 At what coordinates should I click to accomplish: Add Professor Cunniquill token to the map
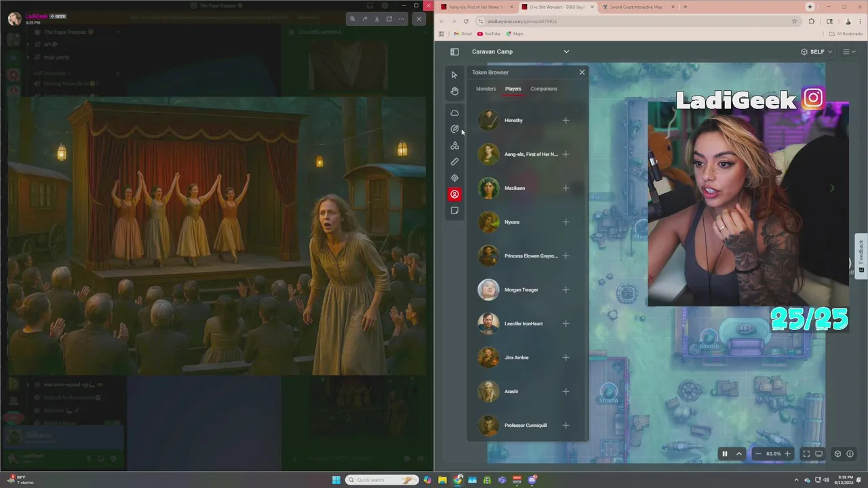point(566,425)
